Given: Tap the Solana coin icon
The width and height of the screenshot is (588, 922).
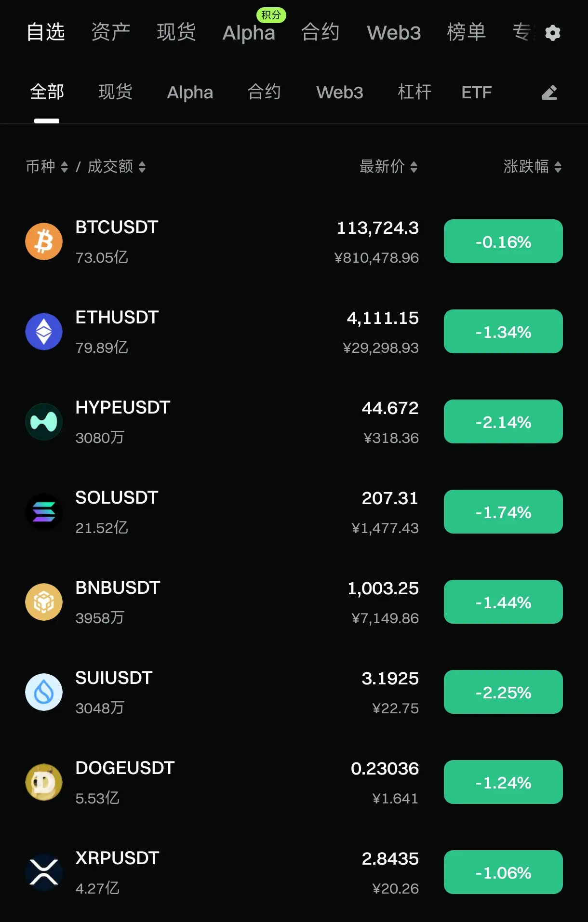Looking at the screenshot, I should pyautogui.click(x=44, y=512).
